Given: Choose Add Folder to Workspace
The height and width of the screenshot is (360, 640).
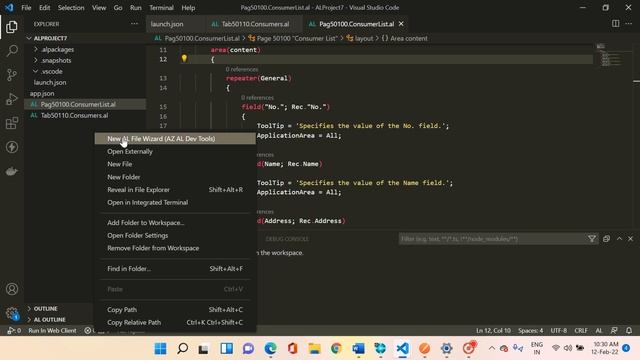Looking at the screenshot, I should [175, 222].
